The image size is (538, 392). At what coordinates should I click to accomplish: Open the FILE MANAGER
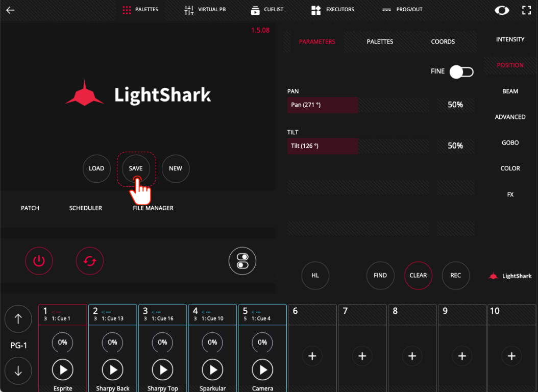coord(153,208)
